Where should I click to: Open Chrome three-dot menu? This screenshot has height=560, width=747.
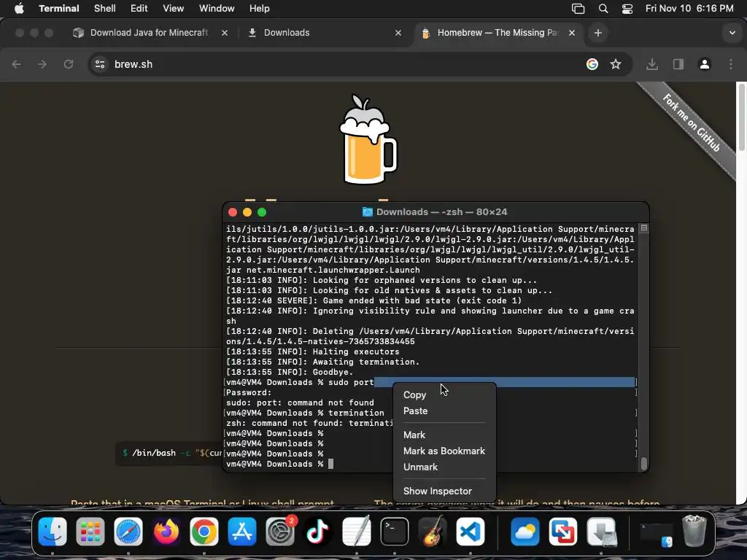click(731, 64)
